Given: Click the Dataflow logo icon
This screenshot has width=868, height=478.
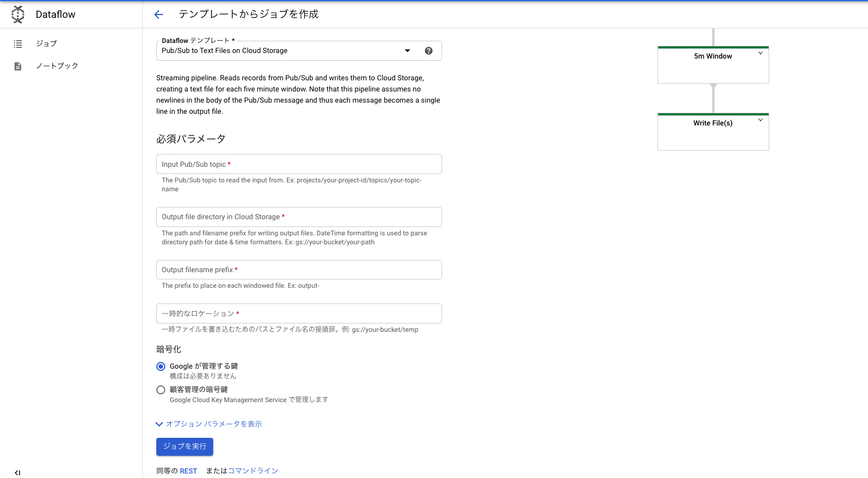Looking at the screenshot, I should 18,15.
